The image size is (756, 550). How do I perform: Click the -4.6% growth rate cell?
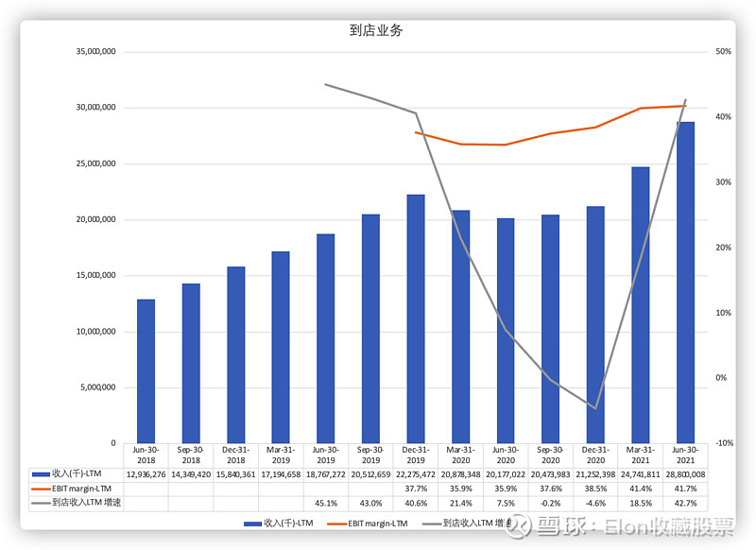click(595, 504)
